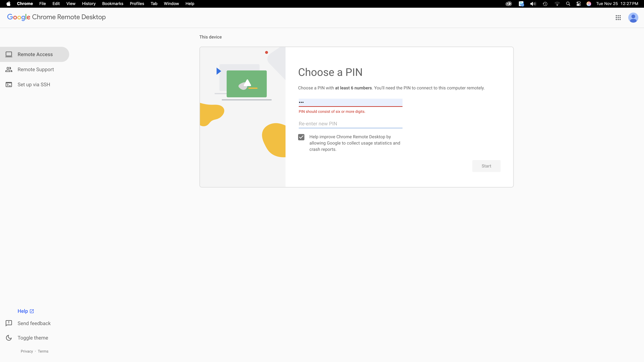Screen dimensions: 644x362
Task: Click the Start button
Action: (486, 166)
